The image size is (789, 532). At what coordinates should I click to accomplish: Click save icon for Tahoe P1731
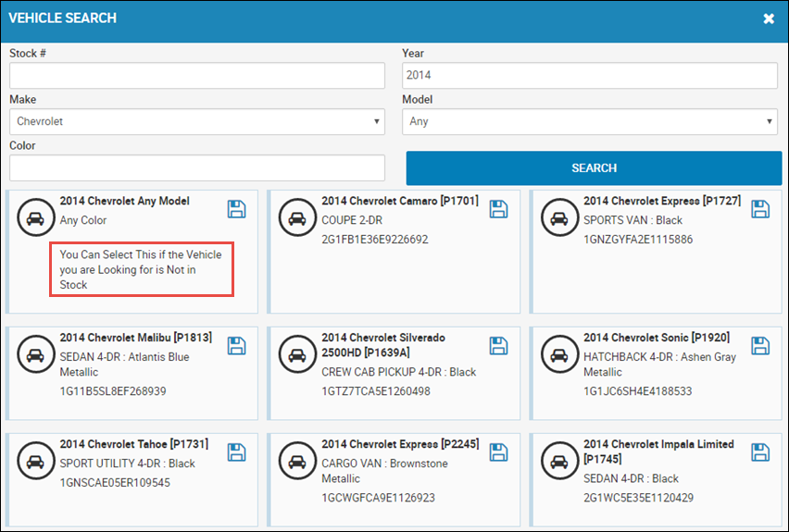(x=236, y=452)
